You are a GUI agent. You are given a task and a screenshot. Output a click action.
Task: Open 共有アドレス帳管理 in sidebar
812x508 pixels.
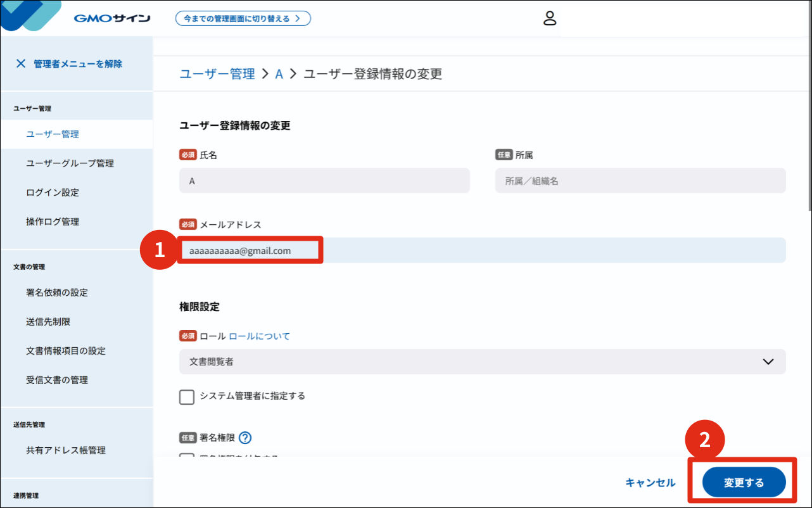(66, 450)
